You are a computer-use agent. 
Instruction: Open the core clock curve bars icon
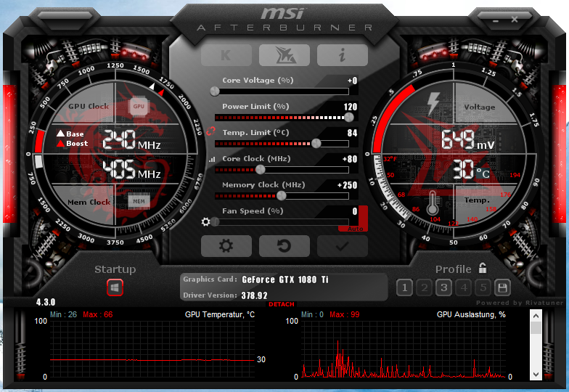[212, 159]
